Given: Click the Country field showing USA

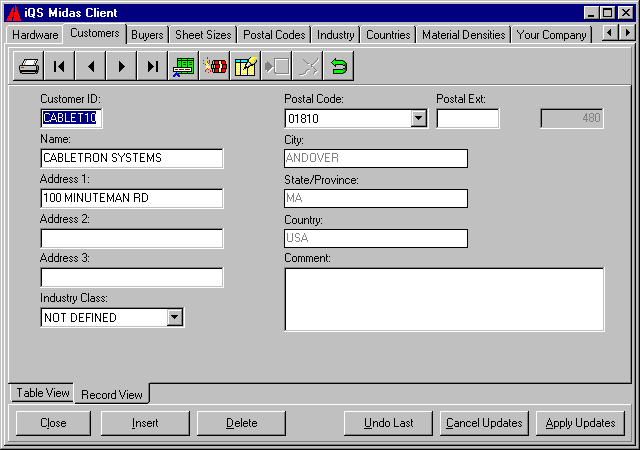Looking at the screenshot, I should point(376,238).
